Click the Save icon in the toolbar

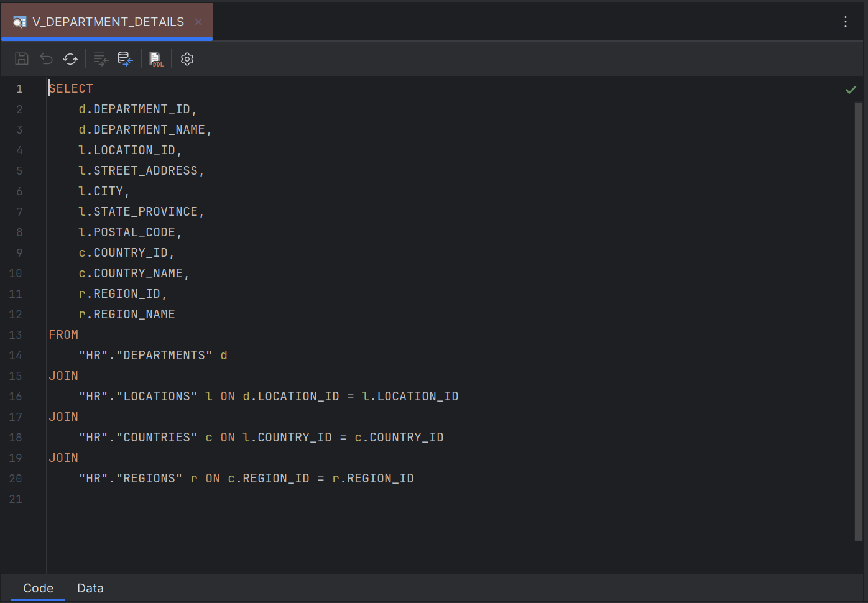21,58
